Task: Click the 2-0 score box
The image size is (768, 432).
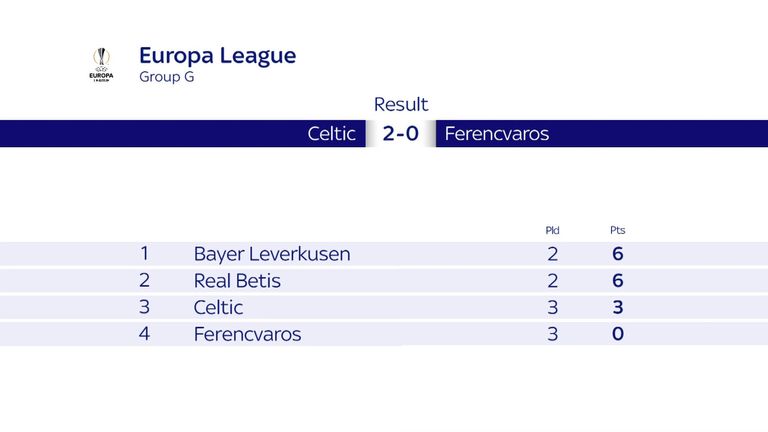Action: pyautogui.click(x=401, y=134)
